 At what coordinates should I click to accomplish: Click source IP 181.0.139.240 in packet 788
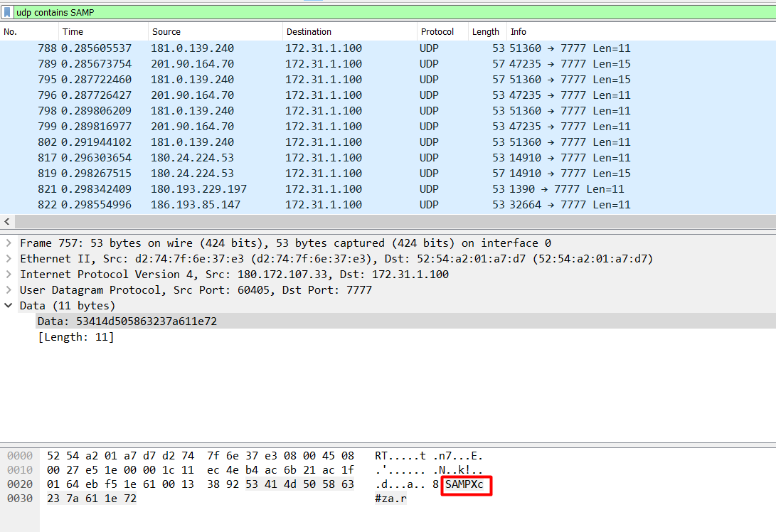click(192, 48)
